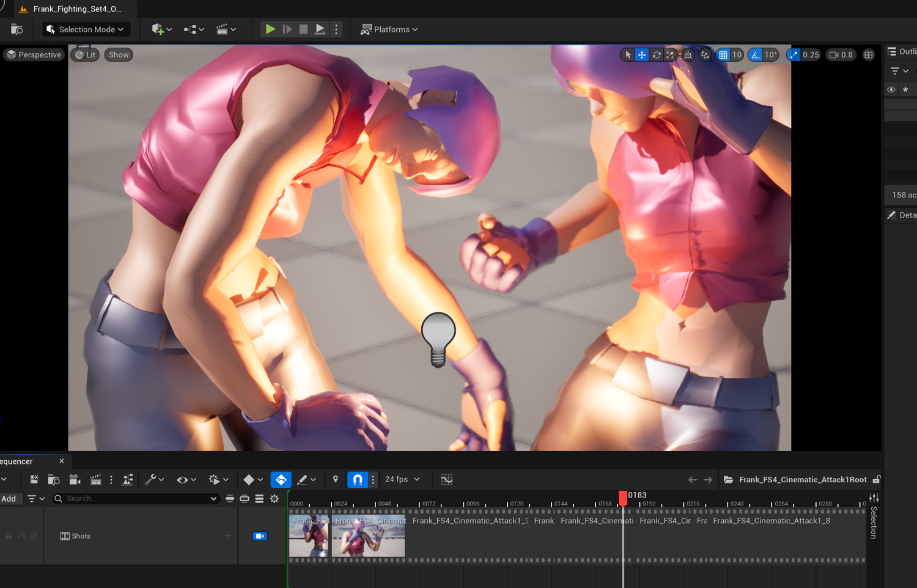Click the greyed Advance Frame button
Image resolution: width=917 pixels, height=588 pixels.
[x=287, y=29]
